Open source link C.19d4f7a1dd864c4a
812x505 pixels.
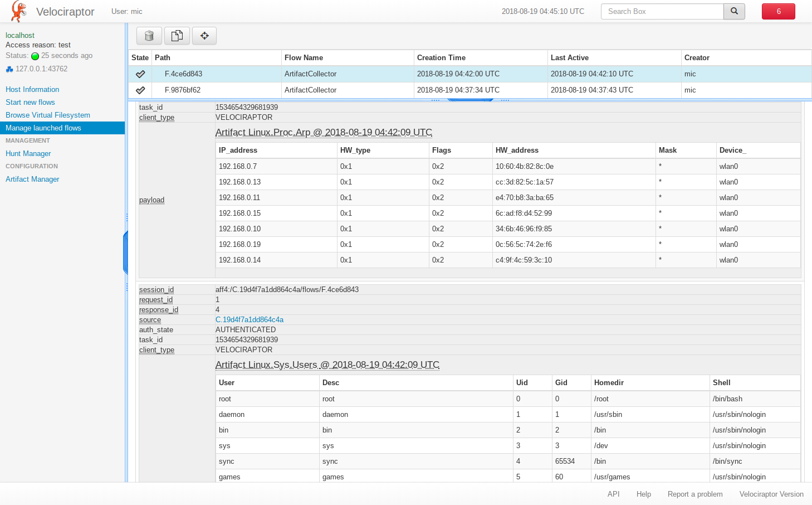(250, 319)
